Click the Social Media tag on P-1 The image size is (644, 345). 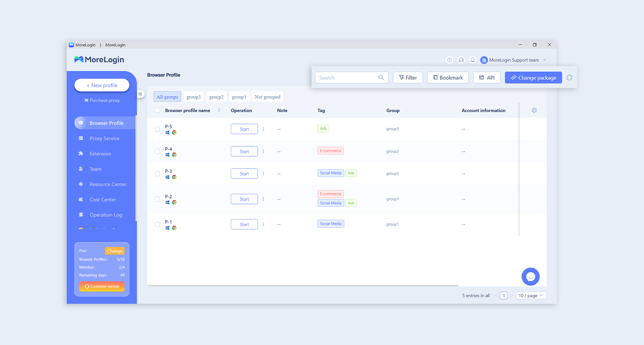click(331, 224)
